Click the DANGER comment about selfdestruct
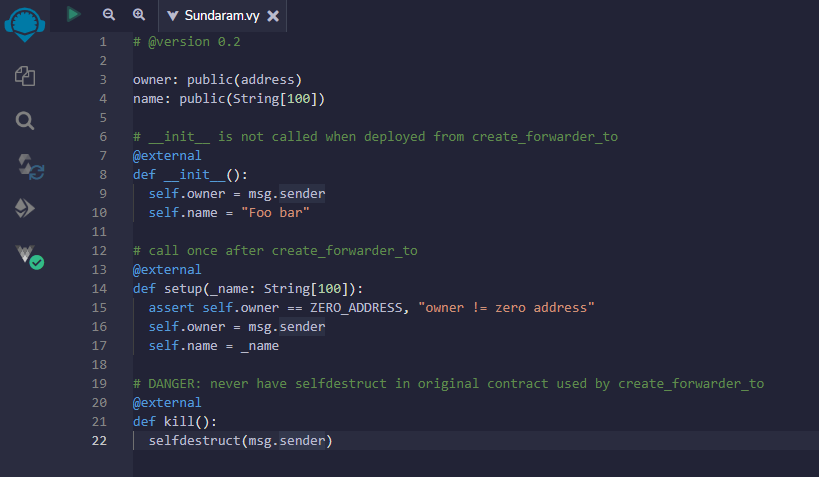This screenshot has width=819, height=477. (448, 384)
